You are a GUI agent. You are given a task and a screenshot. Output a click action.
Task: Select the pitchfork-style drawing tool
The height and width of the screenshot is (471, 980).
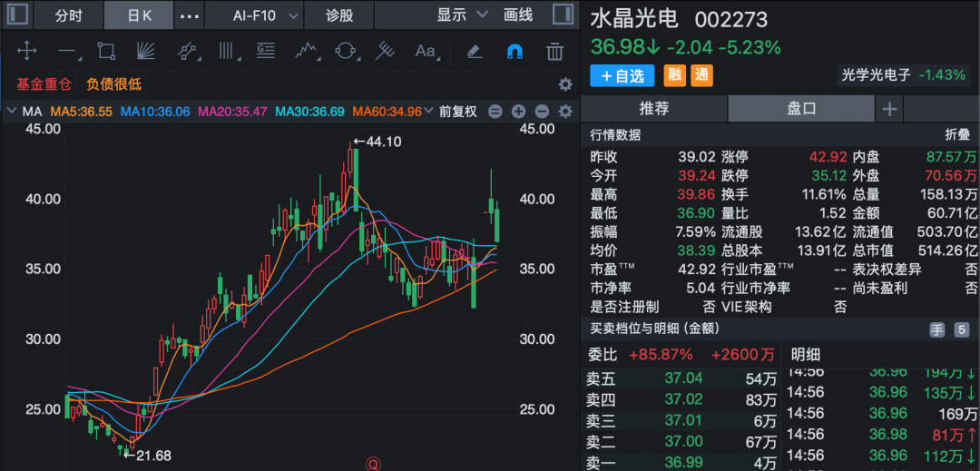tap(385, 51)
